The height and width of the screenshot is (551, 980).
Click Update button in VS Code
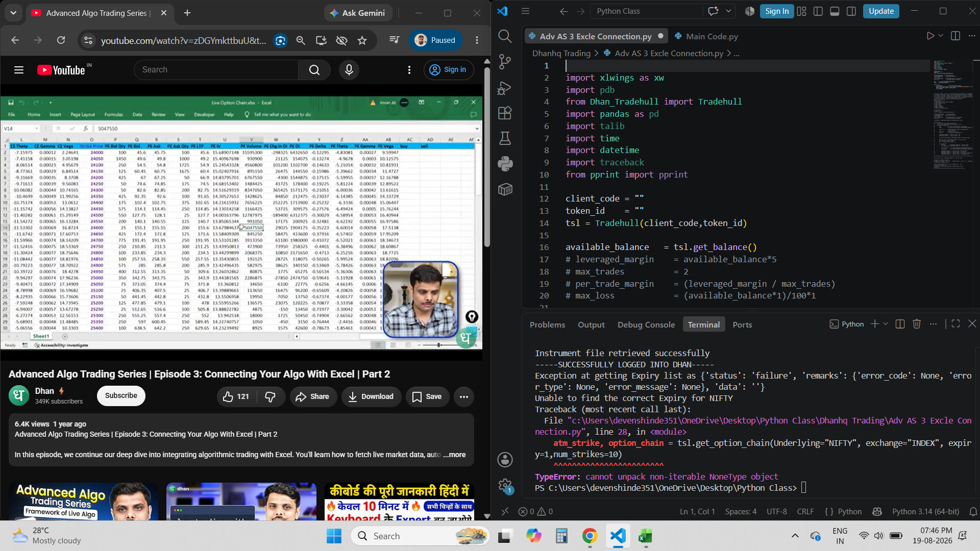(x=881, y=11)
